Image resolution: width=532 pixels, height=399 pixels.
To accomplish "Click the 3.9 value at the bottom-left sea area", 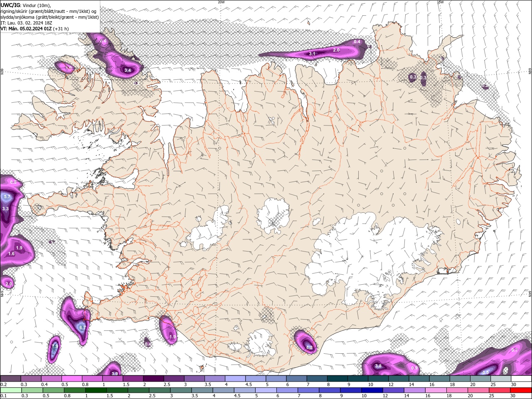I will pyautogui.click(x=115, y=374).
